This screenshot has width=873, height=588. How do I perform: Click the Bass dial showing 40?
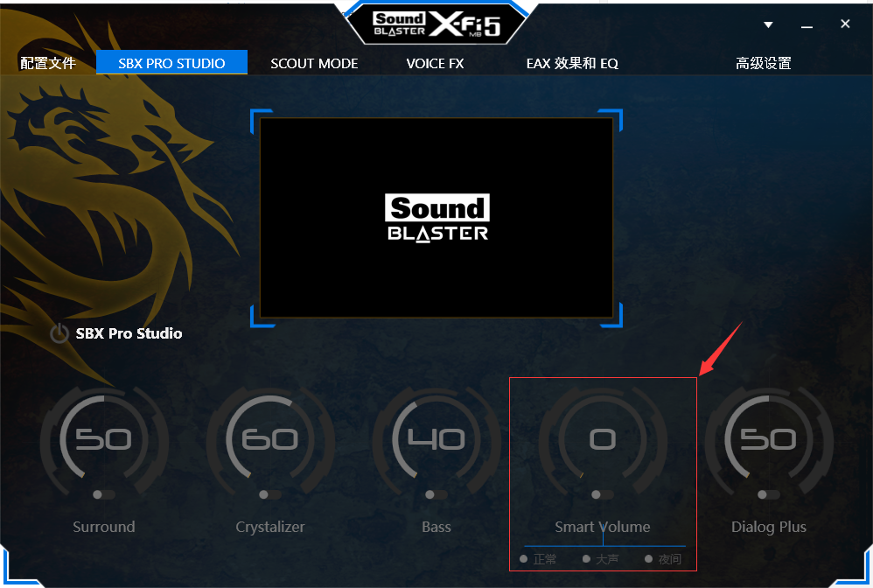(x=436, y=438)
